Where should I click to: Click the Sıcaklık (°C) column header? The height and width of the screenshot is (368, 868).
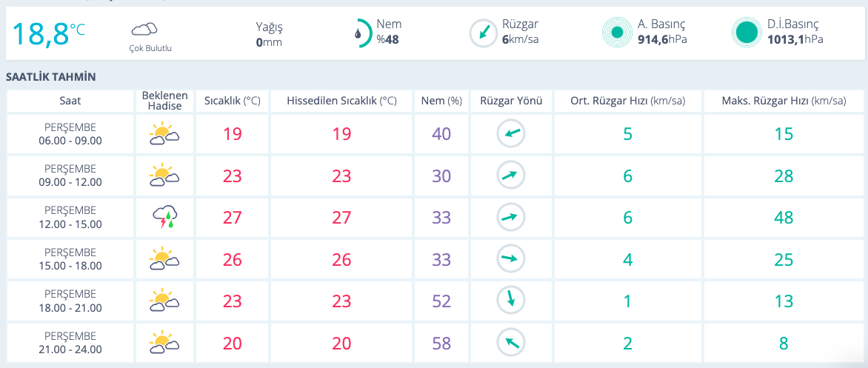(233, 101)
